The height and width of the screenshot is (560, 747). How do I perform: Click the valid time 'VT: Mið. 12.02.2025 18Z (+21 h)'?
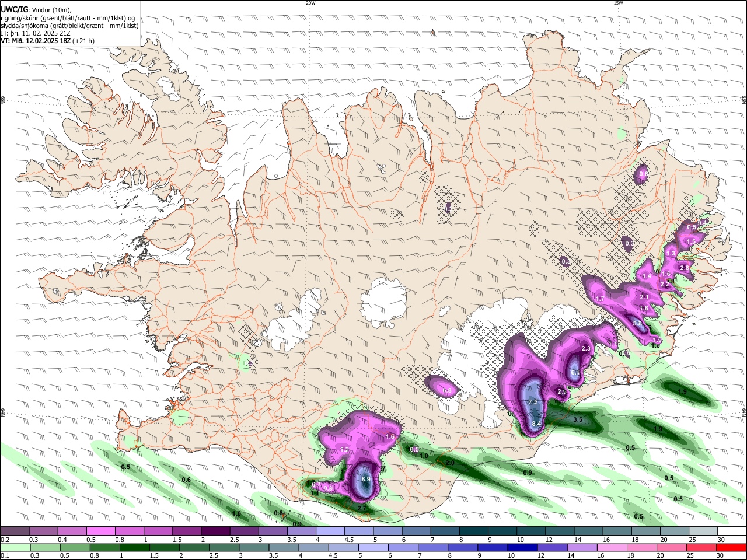point(47,41)
